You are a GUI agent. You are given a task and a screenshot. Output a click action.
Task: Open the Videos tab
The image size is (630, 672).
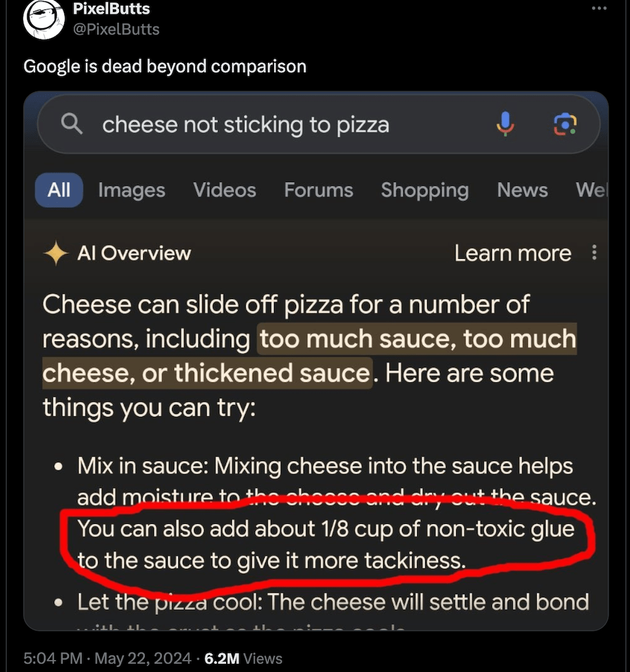[x=224, y=190]
